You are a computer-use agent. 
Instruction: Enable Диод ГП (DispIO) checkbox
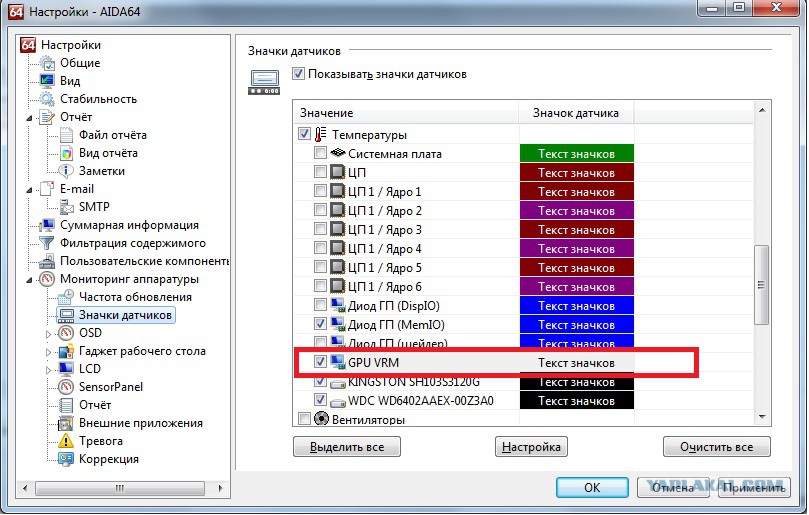(x=320, y=305)
